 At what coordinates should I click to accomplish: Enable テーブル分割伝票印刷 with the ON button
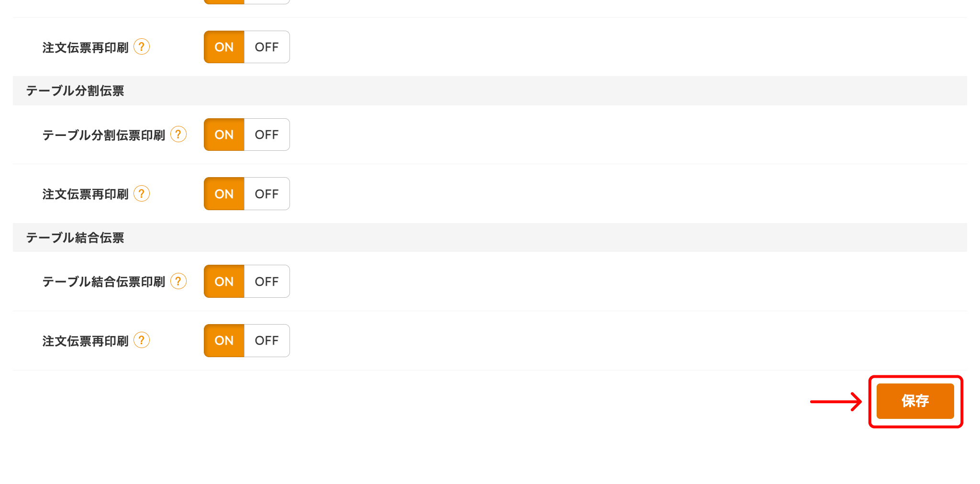point(224,135)
